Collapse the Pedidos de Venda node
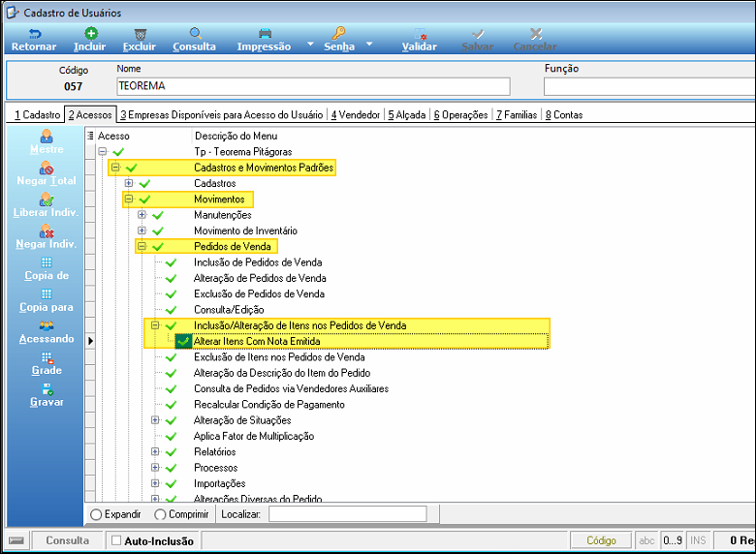Screen dimensions: 756x554 [x=142, y=247]
